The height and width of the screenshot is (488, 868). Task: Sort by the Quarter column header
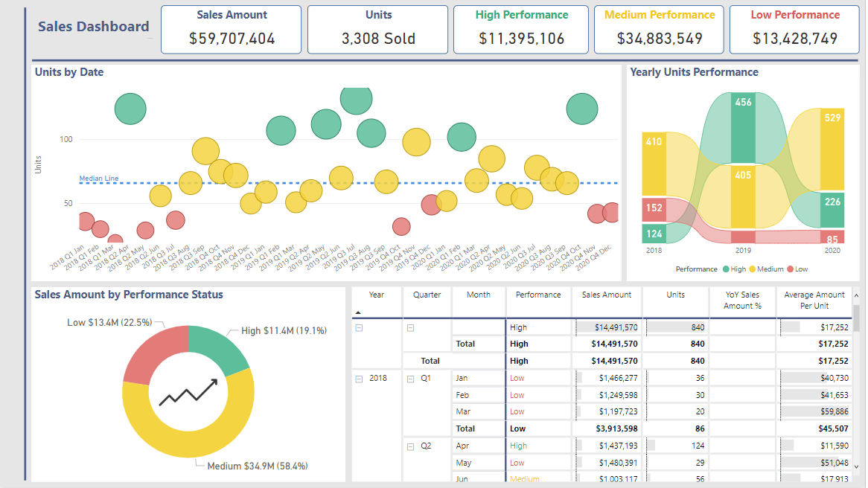[427, 295]
